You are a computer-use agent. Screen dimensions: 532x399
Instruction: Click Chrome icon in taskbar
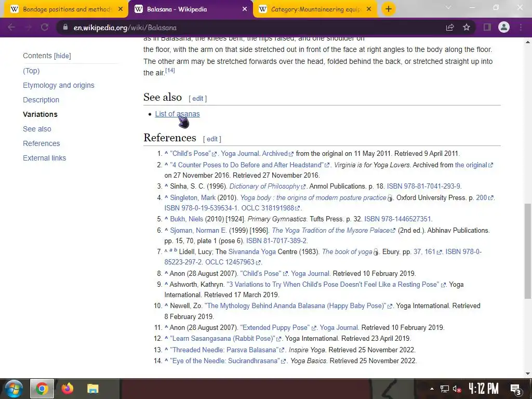(x=42, y=389)
